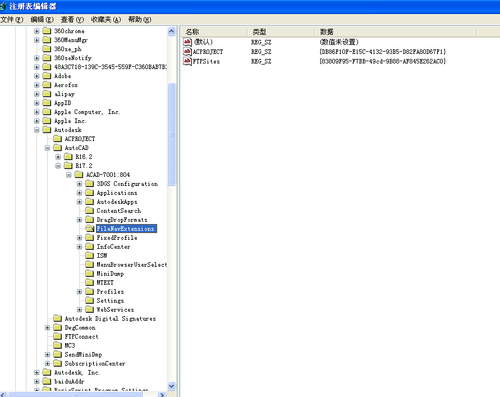Click the ACPROJECT string value icon
The image size is (500, 397).
[x=188, y=52]
